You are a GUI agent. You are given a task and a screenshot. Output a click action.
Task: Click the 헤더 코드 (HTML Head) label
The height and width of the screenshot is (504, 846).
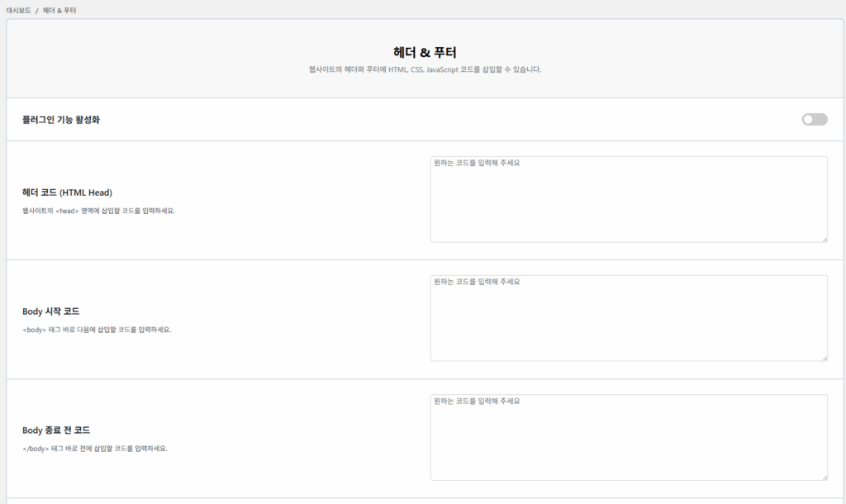[x=67, y=193]
